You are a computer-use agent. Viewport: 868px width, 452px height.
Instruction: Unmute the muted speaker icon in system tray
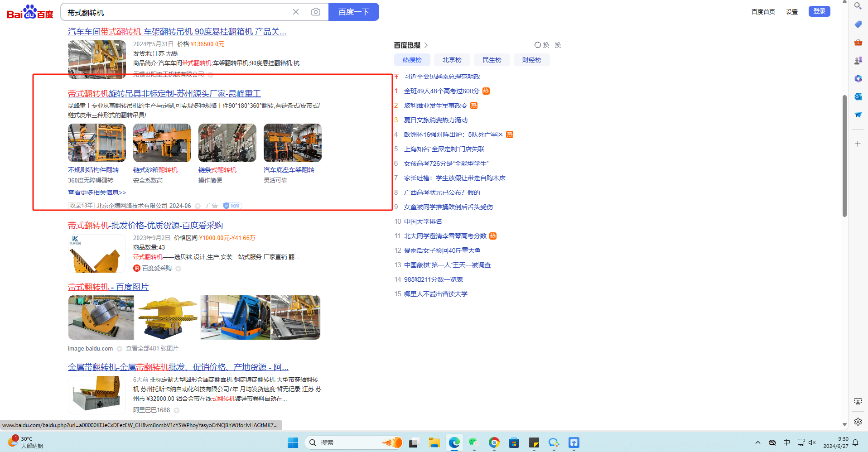[812, 442]
